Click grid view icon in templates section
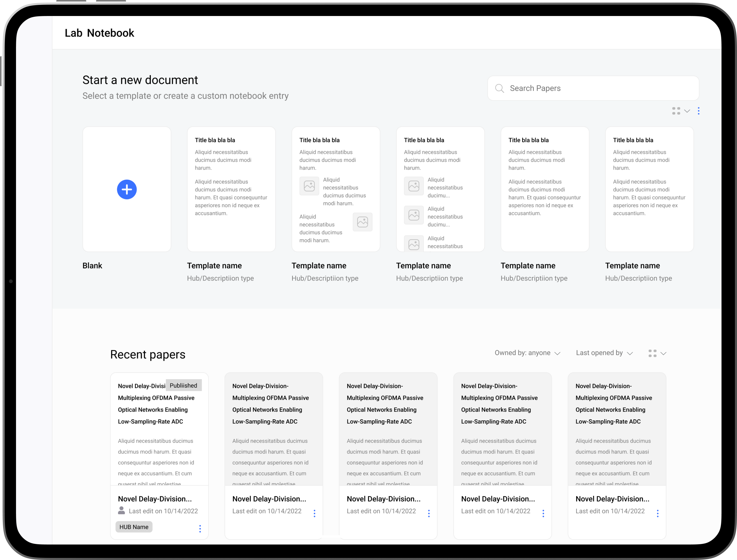This screenshot has height=560, width=737. [676, 111]
